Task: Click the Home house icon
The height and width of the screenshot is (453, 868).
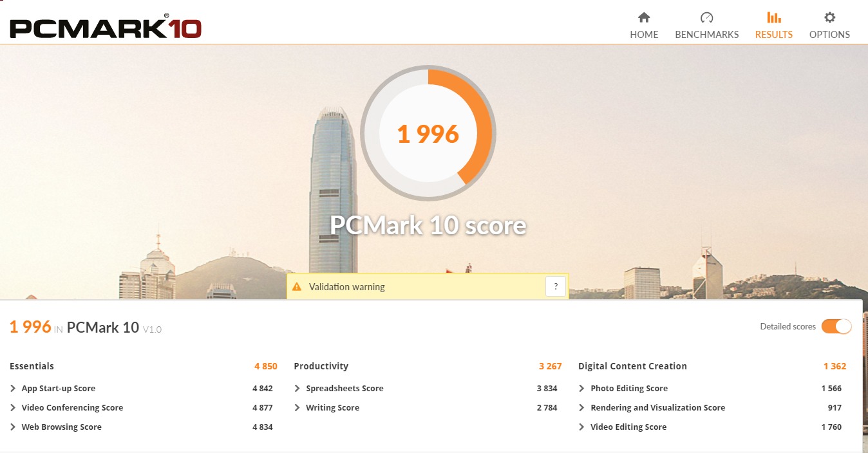Action: pyautogui.click(x=644, y=17)
